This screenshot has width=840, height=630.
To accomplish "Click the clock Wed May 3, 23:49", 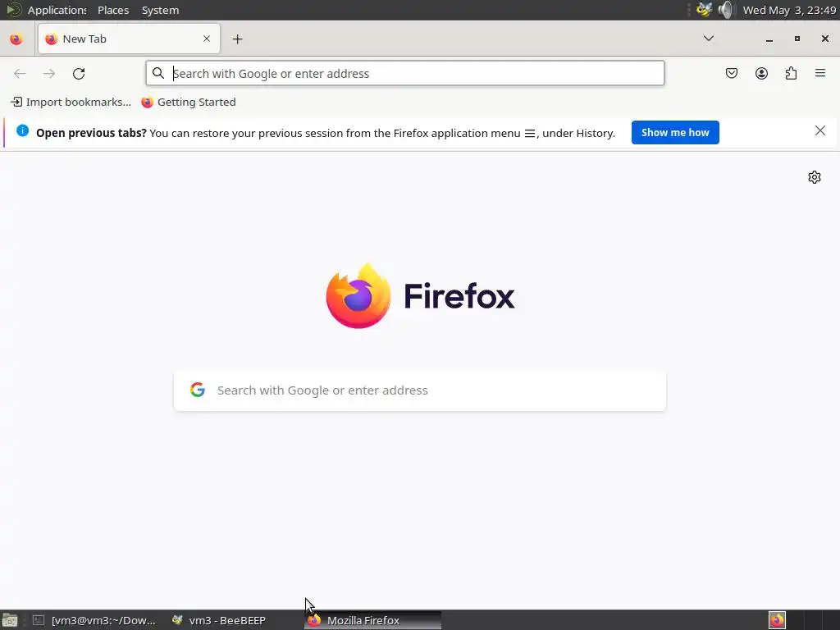I will (789, 10).
